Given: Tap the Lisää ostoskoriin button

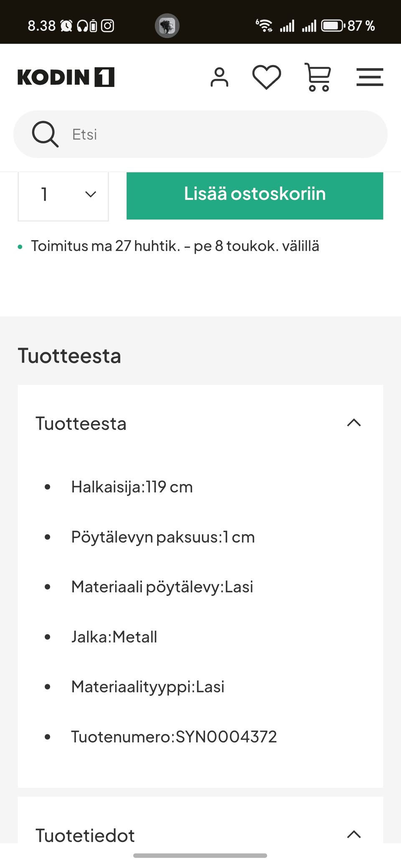Looking at the screenshot, I should (254, 194).
